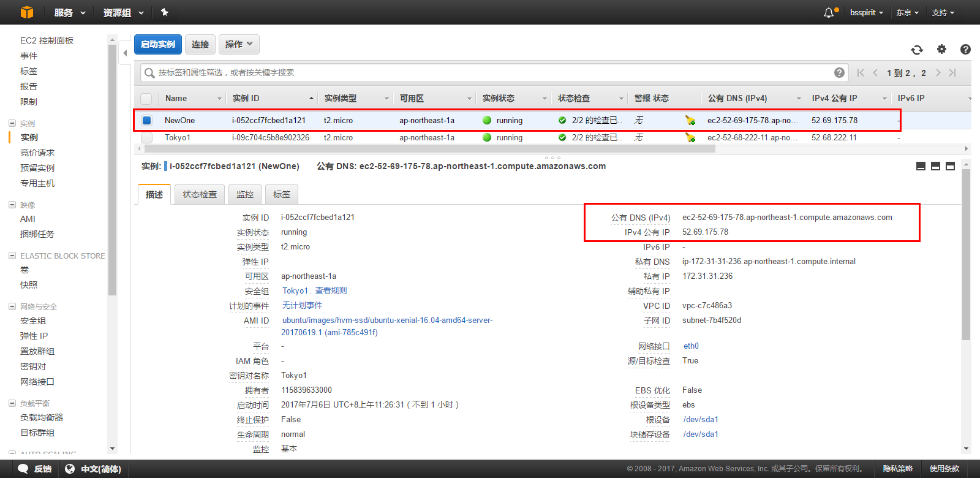Open the /dev/sda1 根设备 link
980x478 pixels.
pyautogui.click(x=701, y=419)
